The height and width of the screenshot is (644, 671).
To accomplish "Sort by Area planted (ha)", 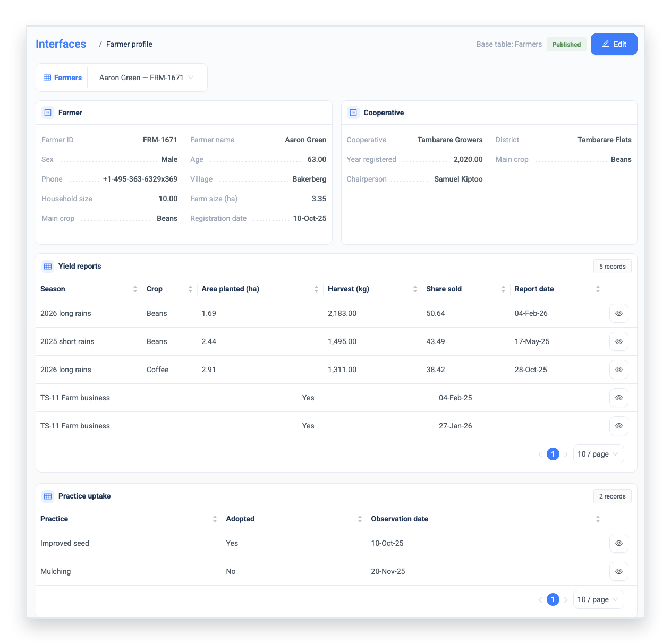I will pyautogui.click(x=316, y=289).
